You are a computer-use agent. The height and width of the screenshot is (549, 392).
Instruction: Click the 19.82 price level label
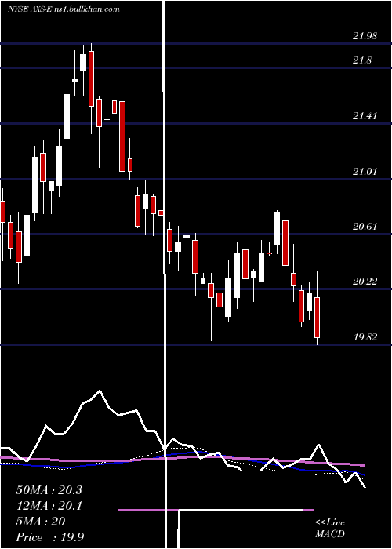(x=365, y=337)
